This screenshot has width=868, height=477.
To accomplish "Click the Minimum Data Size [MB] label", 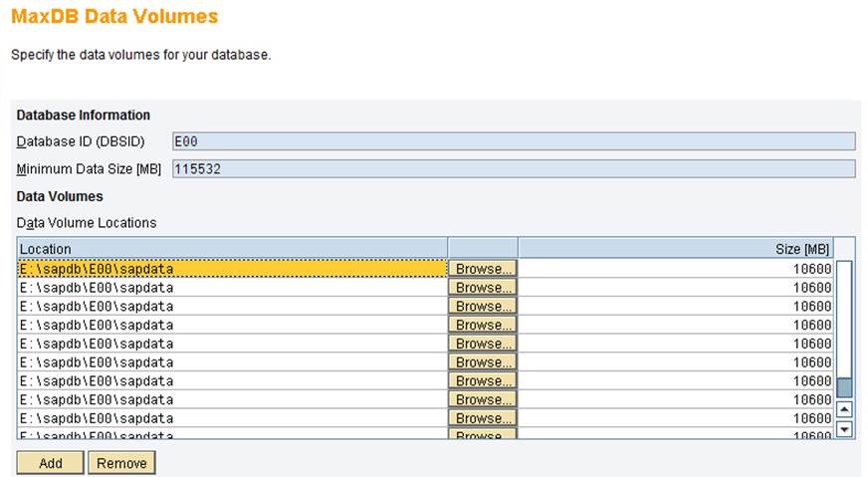I will (89, 169).
